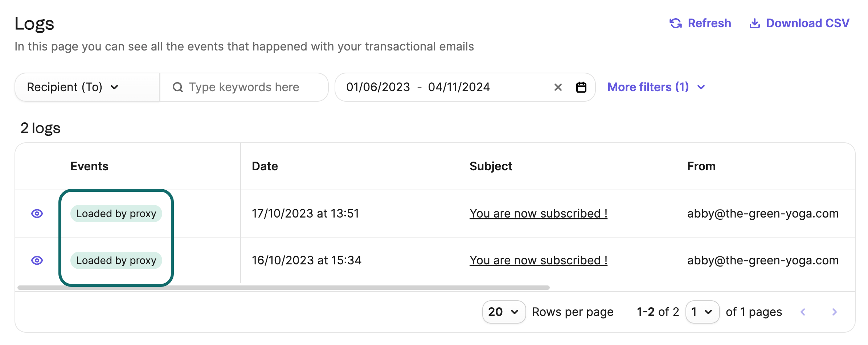This screenshot has height=345, width=868.
Task: Open the Recipient (To) filter dropdown
Action: [x=73, y=87]
